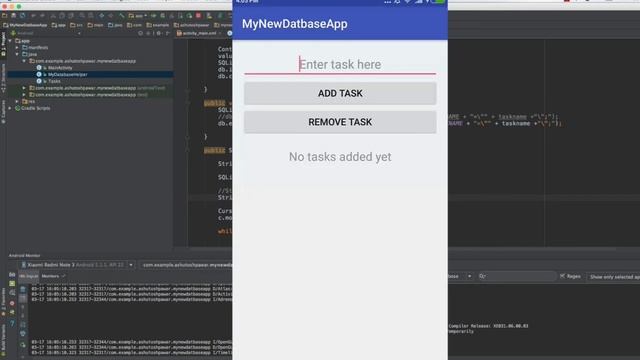Click the Screen Capture camera icon in Android Monitor
Image resolution: width=640 pixels, height=360 pixels.
tap(12, 274)
